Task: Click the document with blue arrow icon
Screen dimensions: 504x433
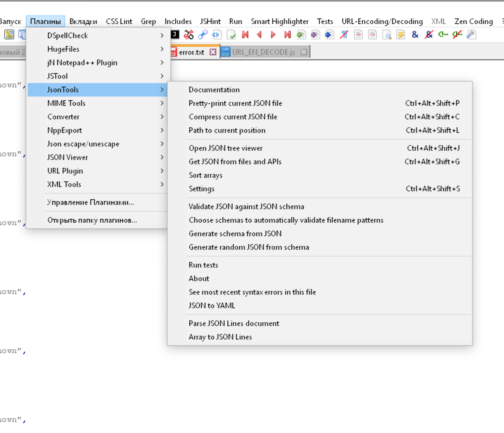Action: tap(329, 34)
